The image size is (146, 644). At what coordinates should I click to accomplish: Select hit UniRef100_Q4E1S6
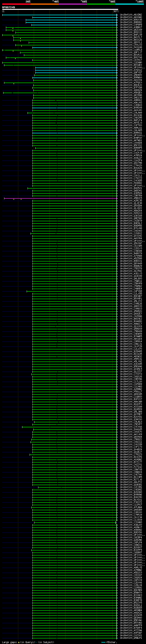coord(131,98)
